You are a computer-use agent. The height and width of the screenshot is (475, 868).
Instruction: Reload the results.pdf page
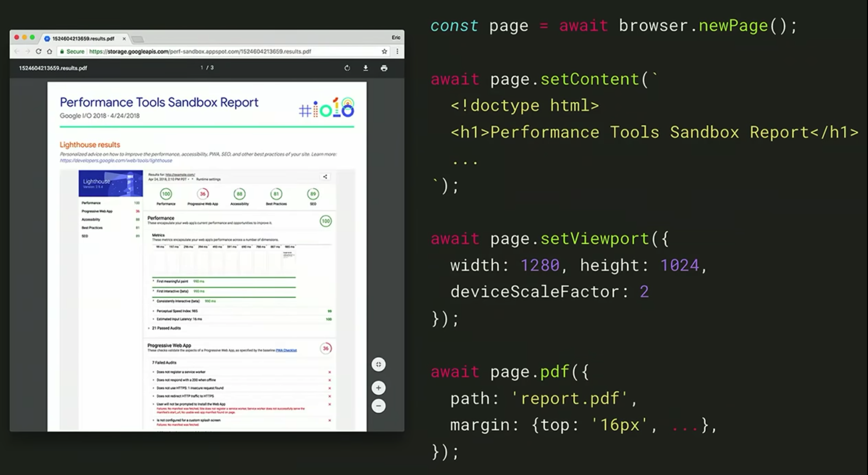tap(39, 51)
